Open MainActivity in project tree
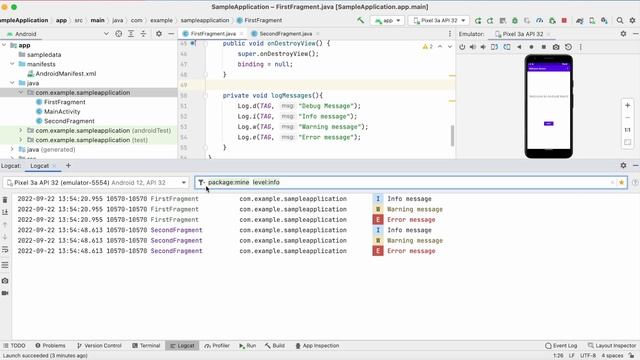This screenshot has width=640, height=360. point(62,111)
